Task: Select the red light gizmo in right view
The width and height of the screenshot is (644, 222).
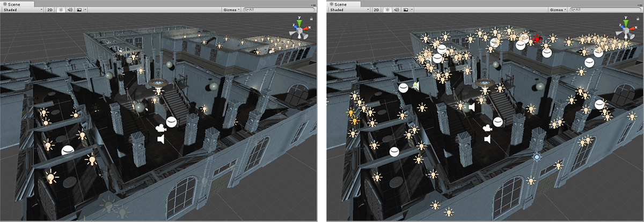Action: 538,39
